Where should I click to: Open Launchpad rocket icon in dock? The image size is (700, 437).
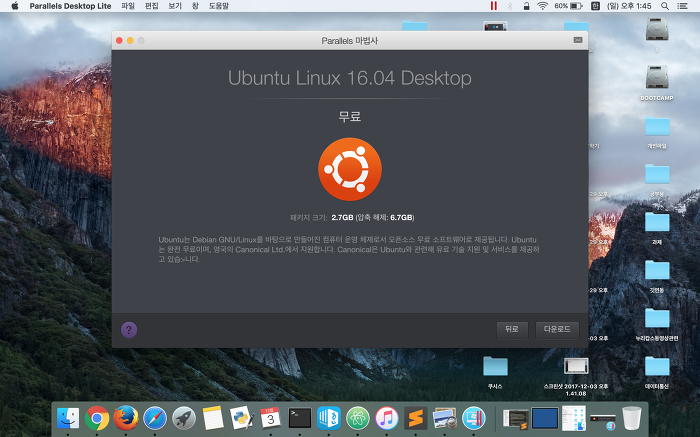pos(184,419)
